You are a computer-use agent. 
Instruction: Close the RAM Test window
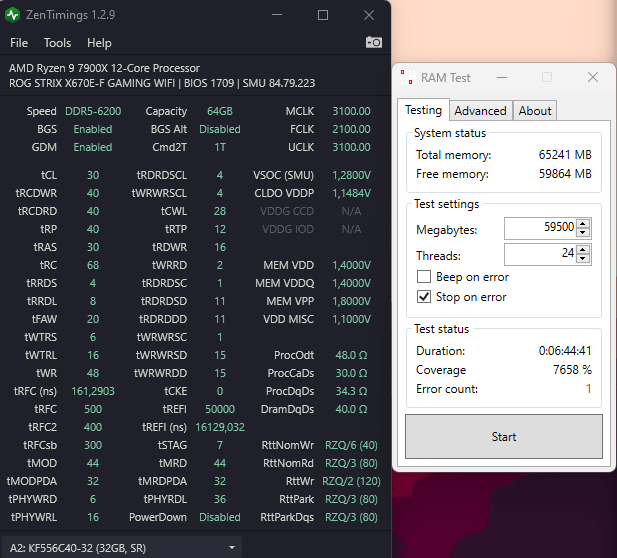tap(593, 77)
